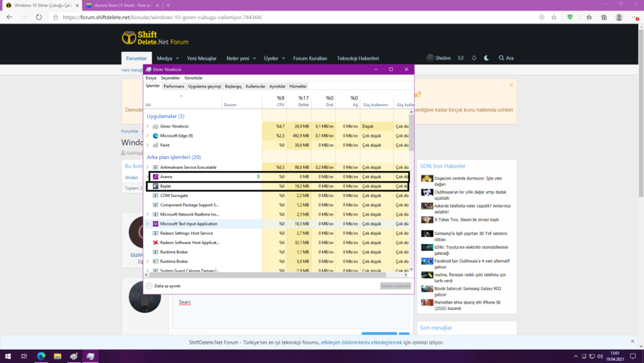
Task: Switch to the Hizmetler tab
Action: (x=298, y=87)
